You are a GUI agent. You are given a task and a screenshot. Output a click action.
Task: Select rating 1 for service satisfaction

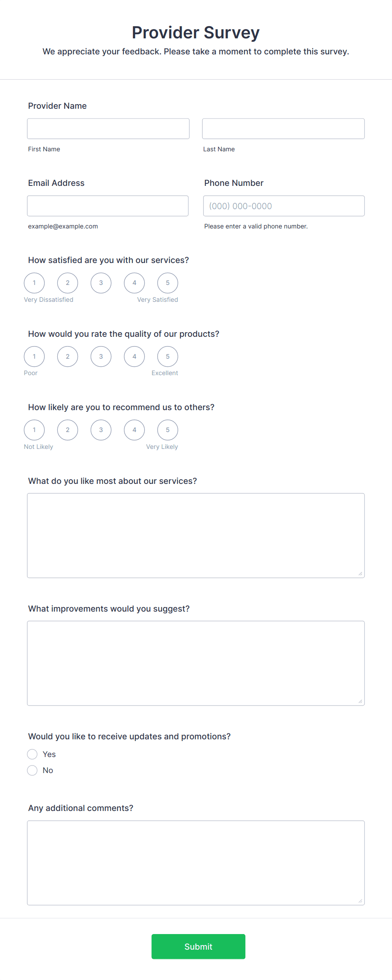34,283
